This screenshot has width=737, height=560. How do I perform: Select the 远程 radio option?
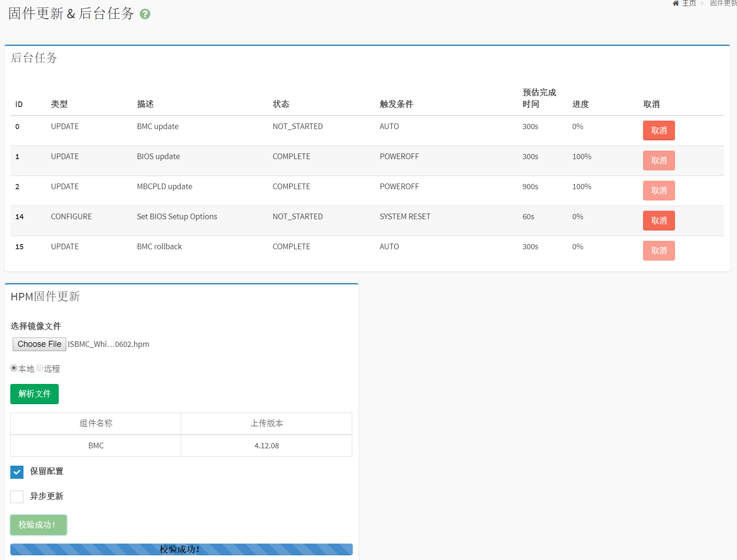pos(40,368)
